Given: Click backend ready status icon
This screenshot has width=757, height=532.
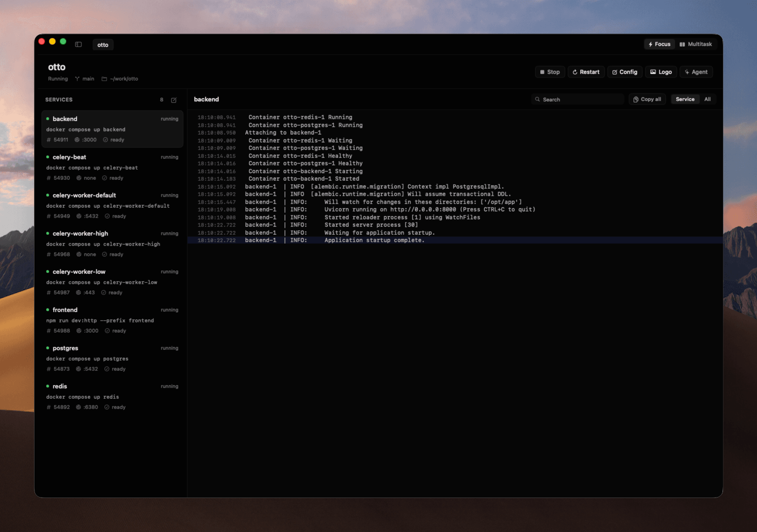Looking at the screenshot, I should coord(105,140).
